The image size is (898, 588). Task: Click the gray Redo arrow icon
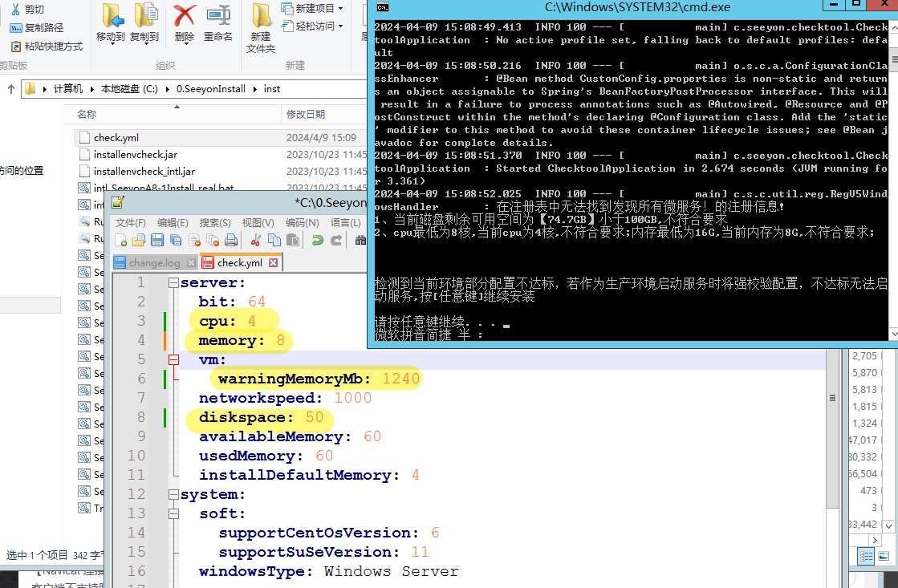[336, 241]
